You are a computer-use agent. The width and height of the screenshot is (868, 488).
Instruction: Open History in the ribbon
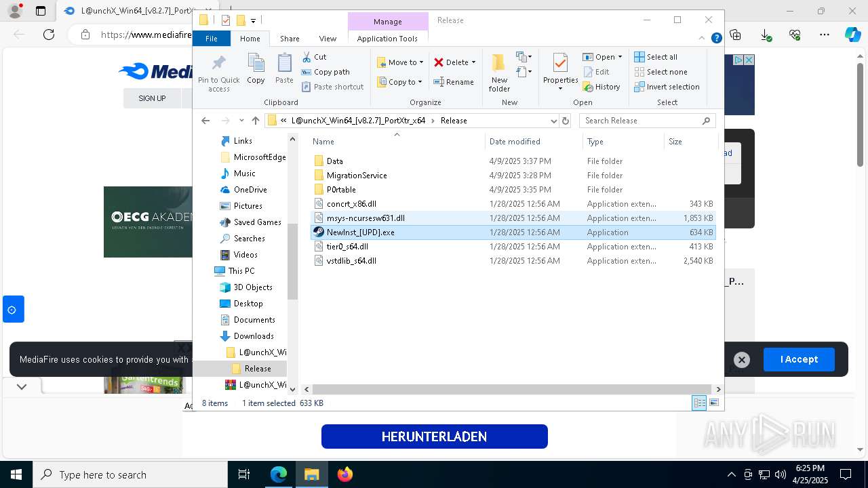pos(601,87)
